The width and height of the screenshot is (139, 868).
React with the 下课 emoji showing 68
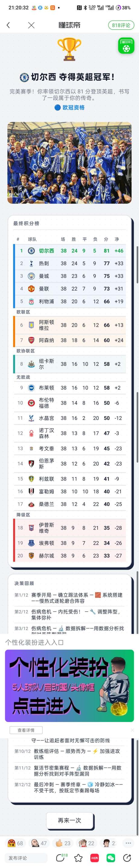pos(15,843)
